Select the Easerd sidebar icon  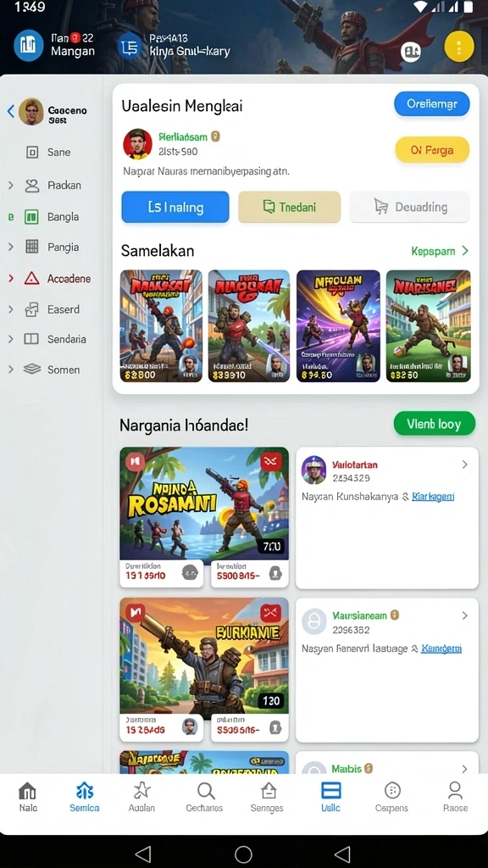click(x=32, y=309)
